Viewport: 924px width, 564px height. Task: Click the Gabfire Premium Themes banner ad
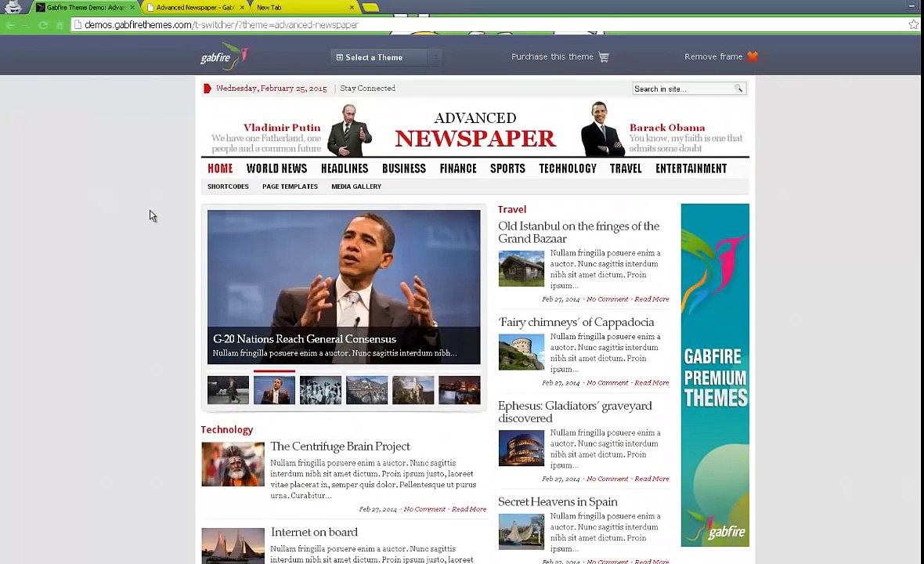(715, 374)
